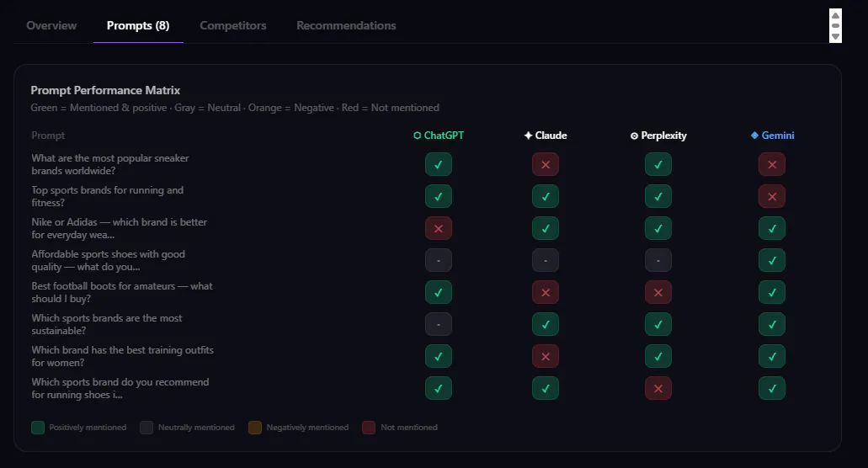Click the gray Neutrally mentioned legend swatch
The image size is (868, 468).
[146, 428]
